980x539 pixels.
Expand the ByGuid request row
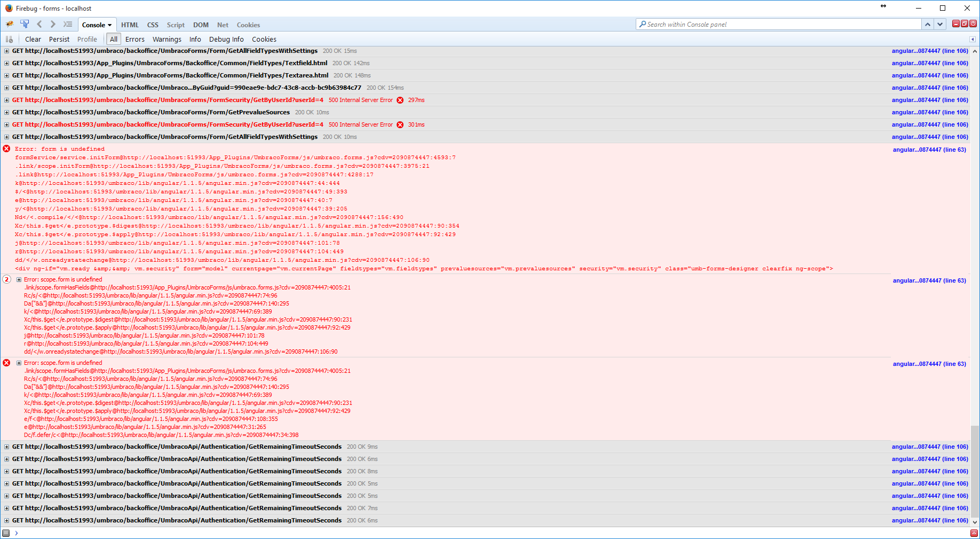click(x=6, y=88)
